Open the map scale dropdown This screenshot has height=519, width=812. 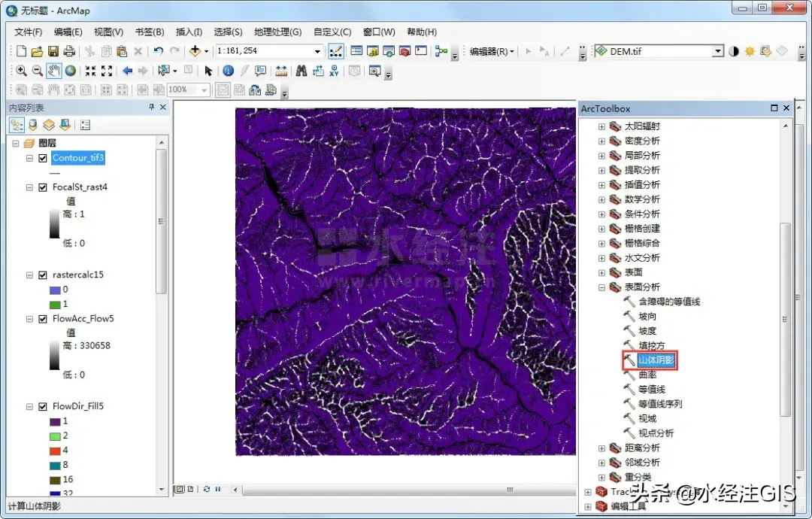[318, 51]
